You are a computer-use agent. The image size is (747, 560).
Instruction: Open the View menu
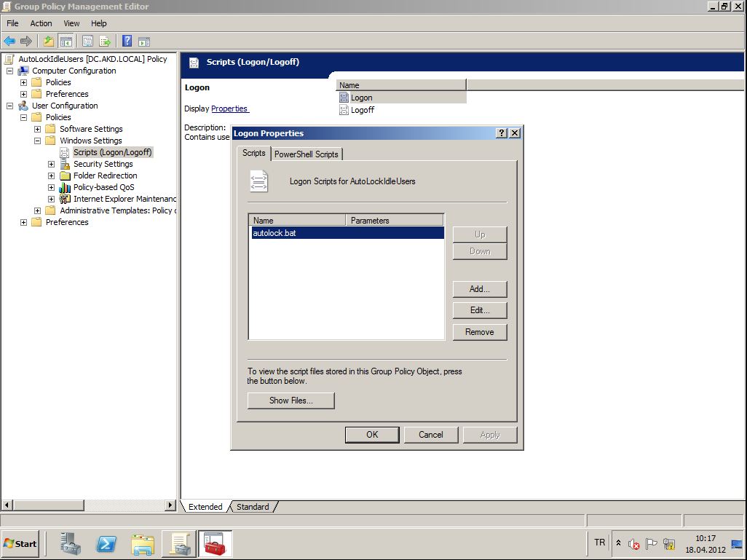click(x=71, y=23)
